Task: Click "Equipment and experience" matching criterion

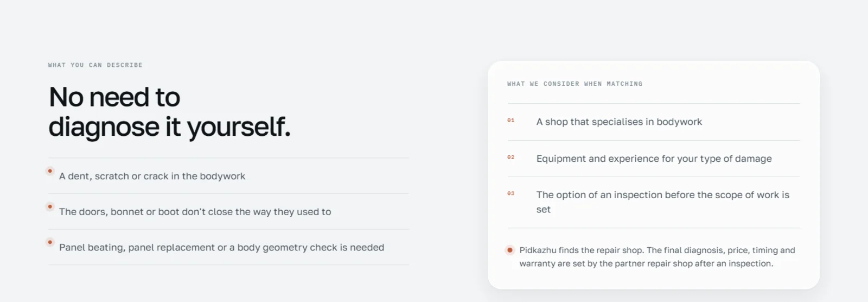Action: click(x=654, y=159)
